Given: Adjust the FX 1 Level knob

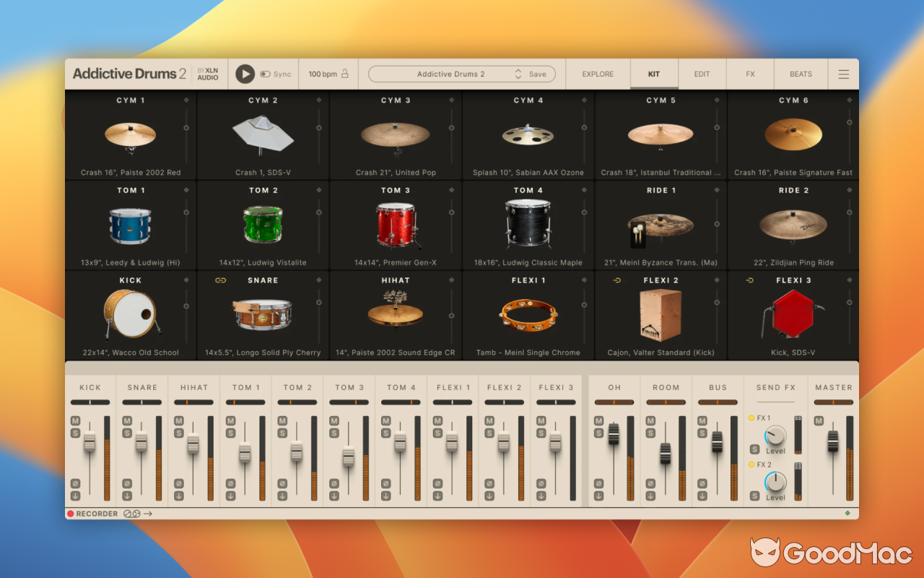Looking at the screenshot, I should pos(775,436).
